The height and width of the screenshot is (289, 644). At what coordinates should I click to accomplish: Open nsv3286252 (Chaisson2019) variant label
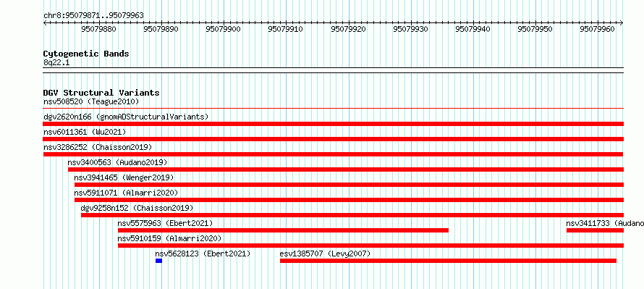point(98,147)
